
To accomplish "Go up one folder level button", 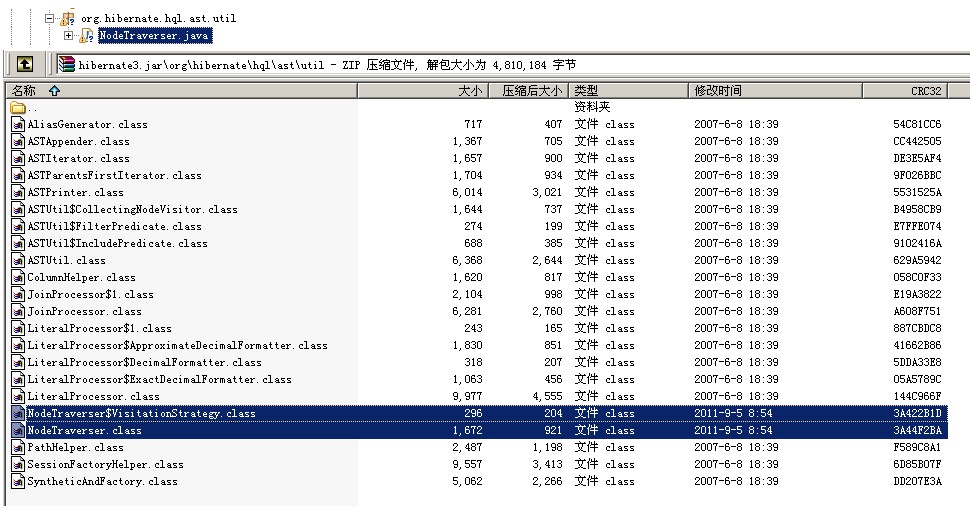I will (x=25, y=64).
